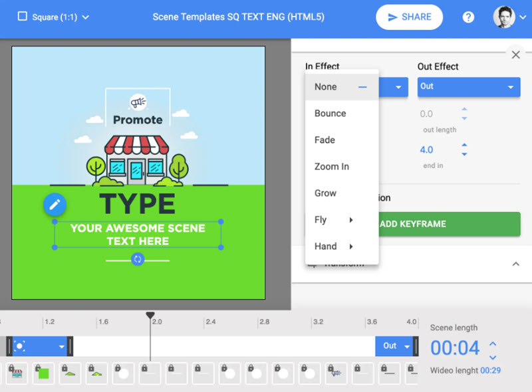Select the green square layer thumbnail
Viewport: 532px width, 392px height.
(x=43, y=373)
